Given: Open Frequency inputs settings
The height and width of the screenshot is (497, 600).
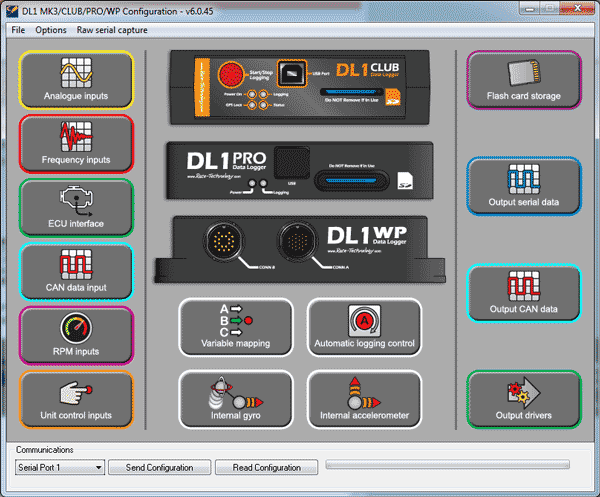Looking at the screenshot, I should click(76, 144).
